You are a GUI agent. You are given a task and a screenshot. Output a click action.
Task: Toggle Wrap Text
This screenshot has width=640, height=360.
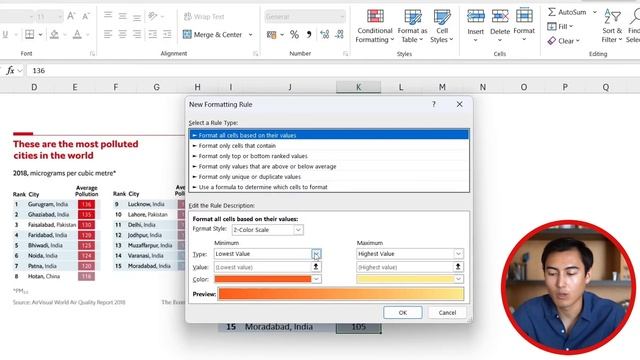coord(204,17)
